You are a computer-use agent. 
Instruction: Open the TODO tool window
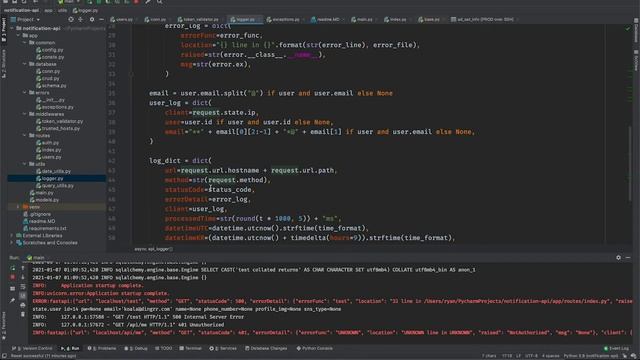click(x=163, y=348)
